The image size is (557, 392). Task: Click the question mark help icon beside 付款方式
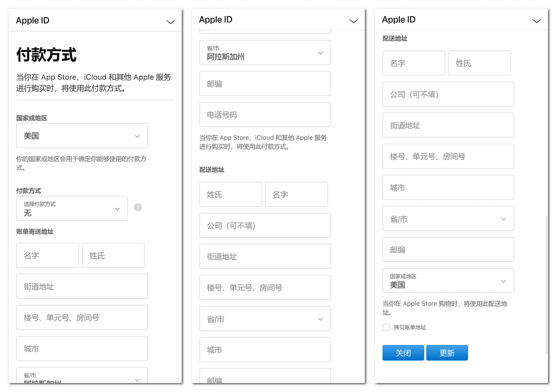[x=138, y=207]
